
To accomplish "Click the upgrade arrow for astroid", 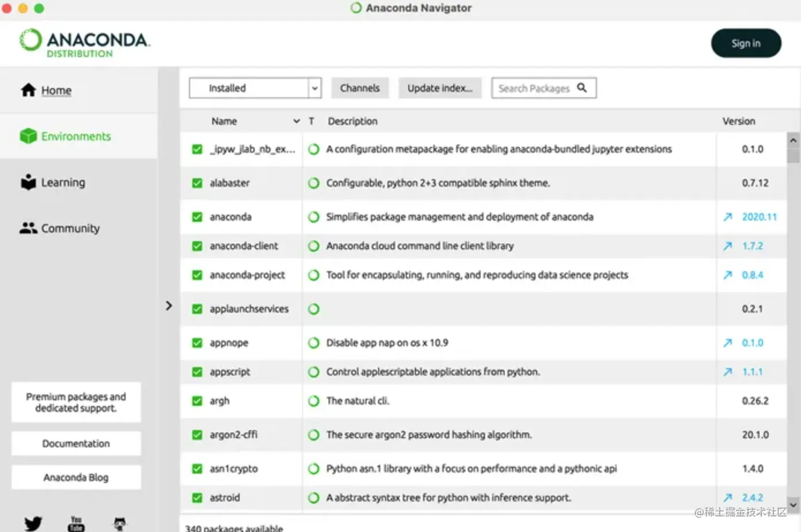I will pyautogui.click(x=728, y=497).
